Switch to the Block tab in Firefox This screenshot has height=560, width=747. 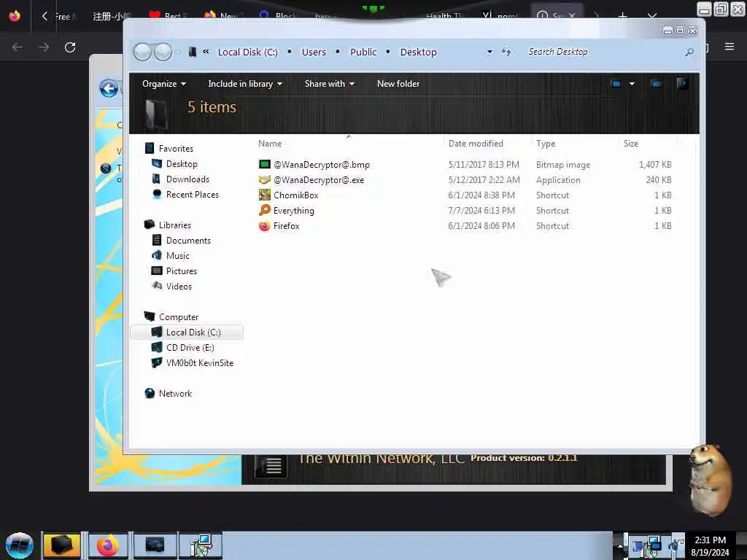click(279, 16)
